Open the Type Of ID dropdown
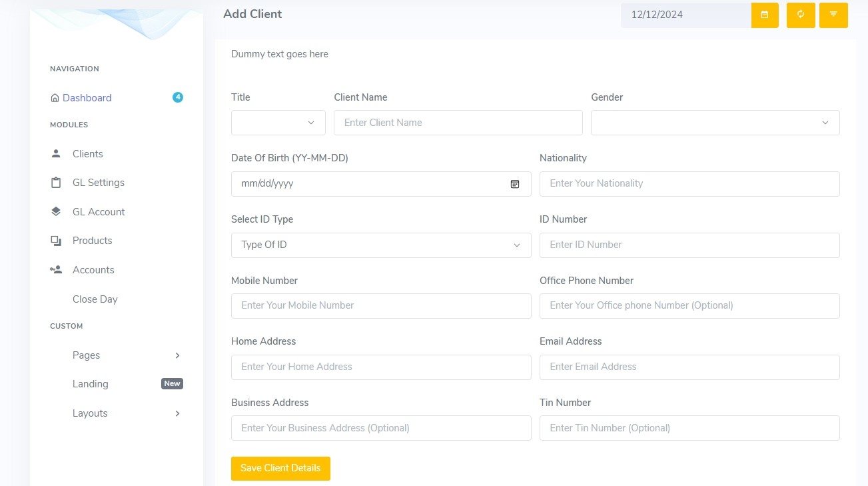The width and height of the screenshot is (868, 486). [x=381, y=245]
